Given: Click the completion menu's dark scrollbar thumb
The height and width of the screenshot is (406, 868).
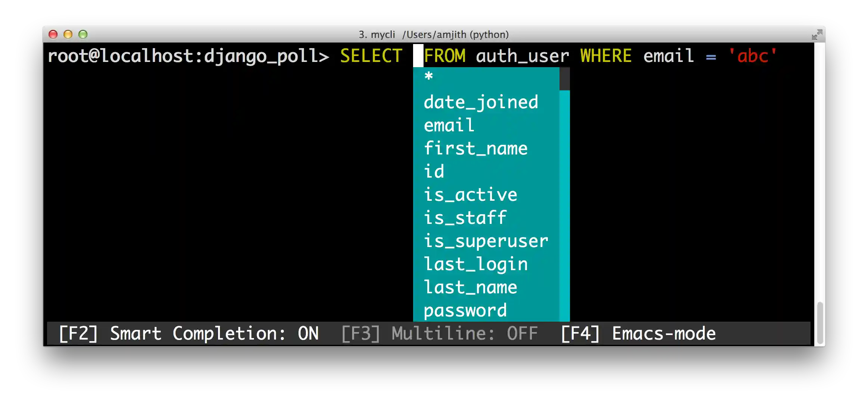Looking at the screenshot, I should pos(564,79).
